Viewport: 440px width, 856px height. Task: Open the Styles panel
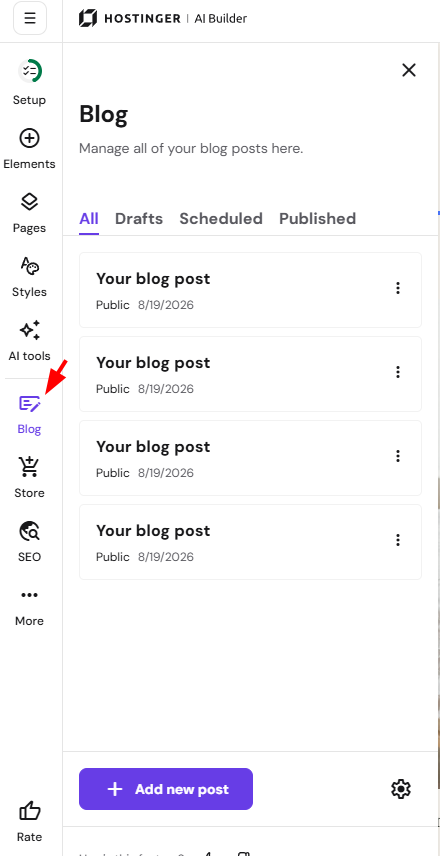coord(29,266)
